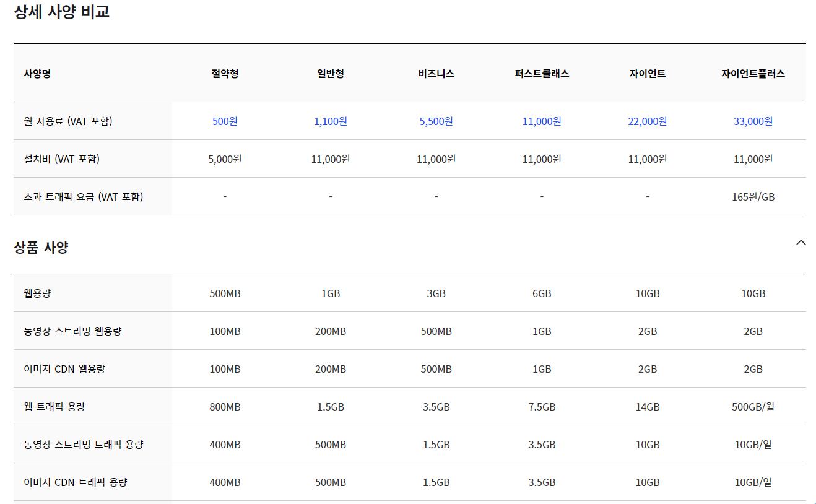Image resolution: width=816 pixels, height=504 pixels.
Task: Click 비즈니스 동영상 스트리밍 트래픽 1.5GB cell
Action: pos(436,445)
